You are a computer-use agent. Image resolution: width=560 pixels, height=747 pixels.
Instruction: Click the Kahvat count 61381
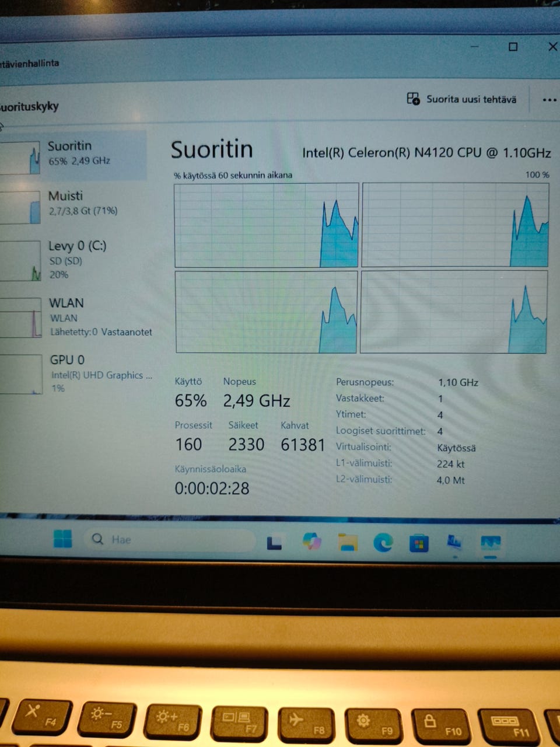coord(303,445)
